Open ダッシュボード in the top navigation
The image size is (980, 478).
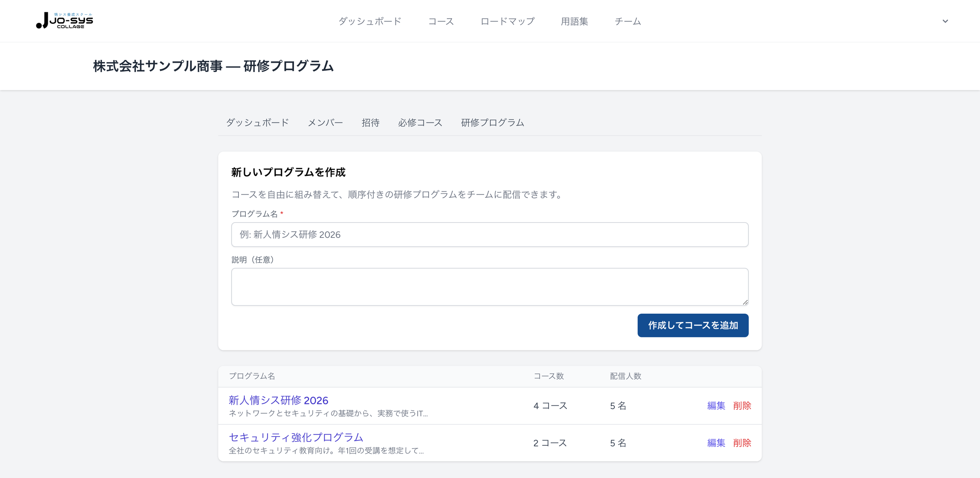click(370, 21)
